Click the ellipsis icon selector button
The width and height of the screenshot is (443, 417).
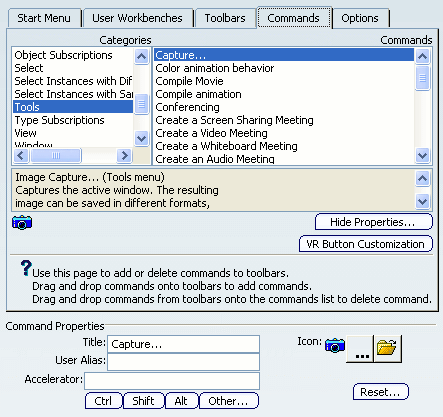360,348
